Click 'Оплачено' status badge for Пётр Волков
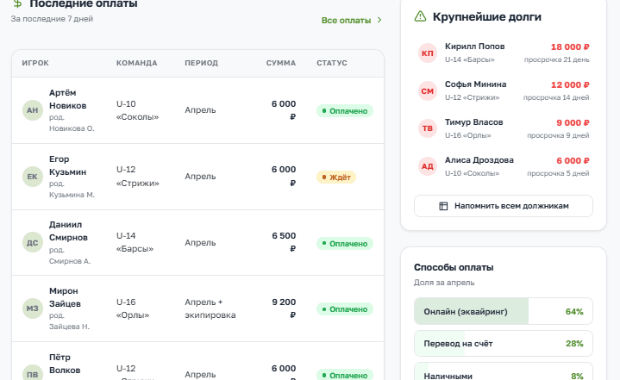620x380 pixels. click(344, 375)
